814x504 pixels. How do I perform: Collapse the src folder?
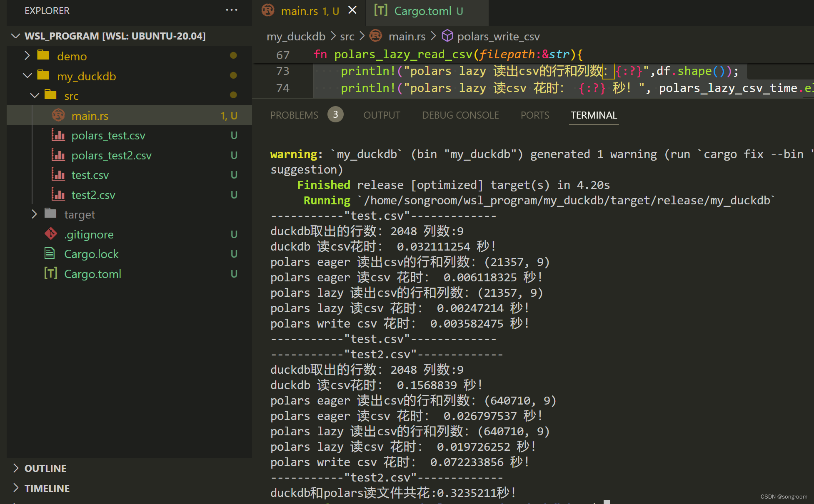pos(35,95)
